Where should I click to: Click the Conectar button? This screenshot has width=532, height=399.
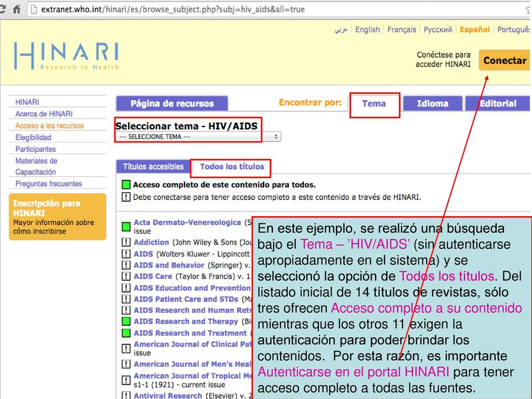point(504,60)
